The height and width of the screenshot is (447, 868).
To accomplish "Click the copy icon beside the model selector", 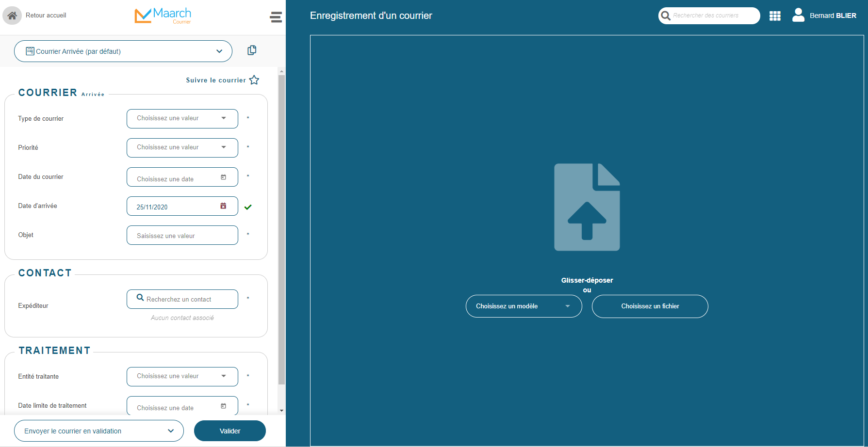I will click(x=252, y=50).
